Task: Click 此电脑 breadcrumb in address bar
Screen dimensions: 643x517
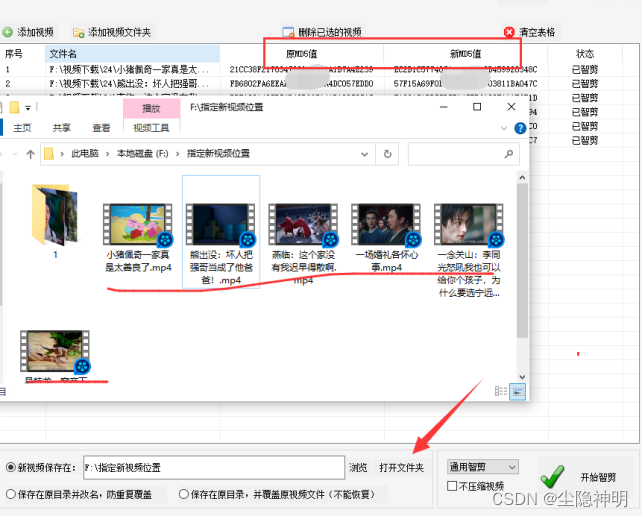Action: [85, 153]
